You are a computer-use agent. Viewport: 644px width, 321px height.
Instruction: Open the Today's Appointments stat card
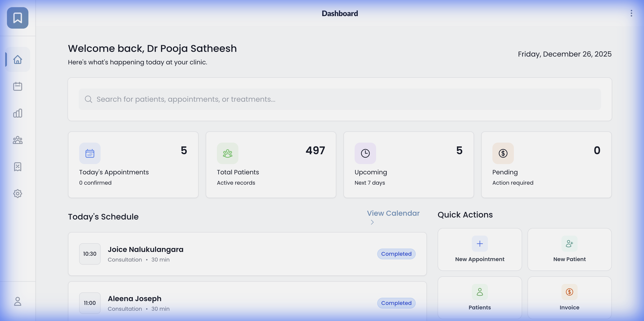[x=133, y=165]
